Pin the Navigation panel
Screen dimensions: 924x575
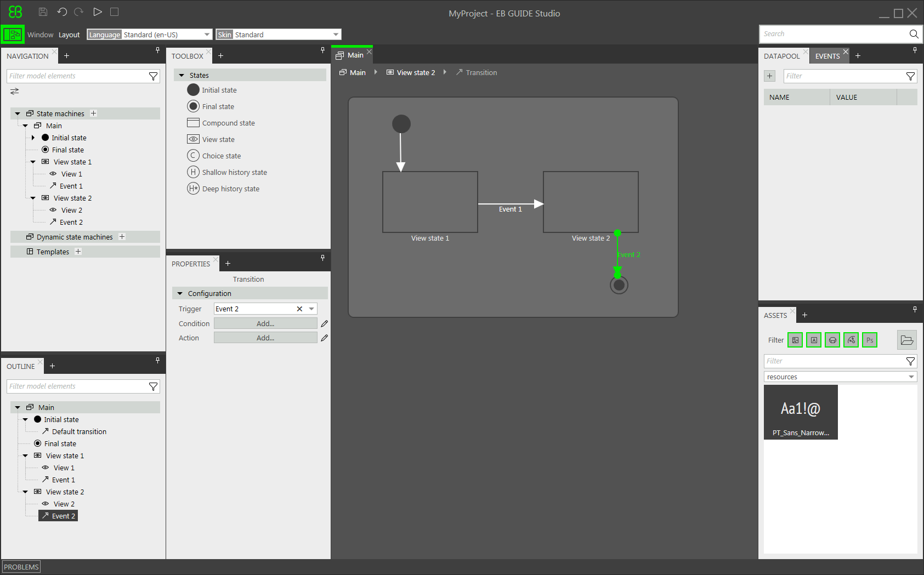tap(157, 50)
